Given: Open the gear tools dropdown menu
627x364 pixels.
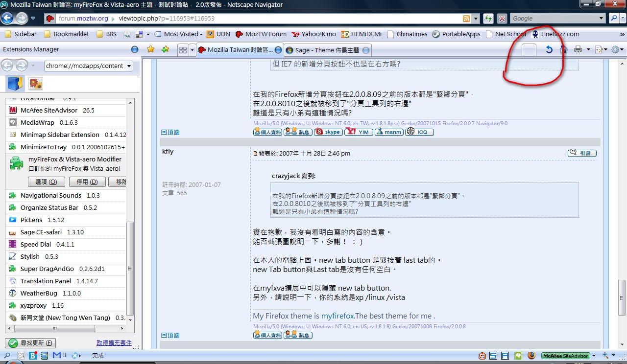Looking at the screenshot, I should [x=618, y=49].
